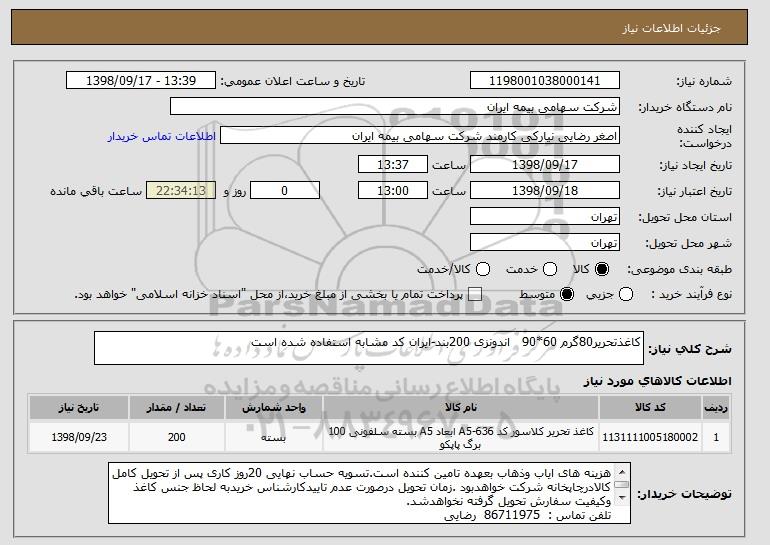770x545 pixels.
Task: Click the شرح کلی نیاز description box
Action: pyautogui.click(x=369, y=348)
